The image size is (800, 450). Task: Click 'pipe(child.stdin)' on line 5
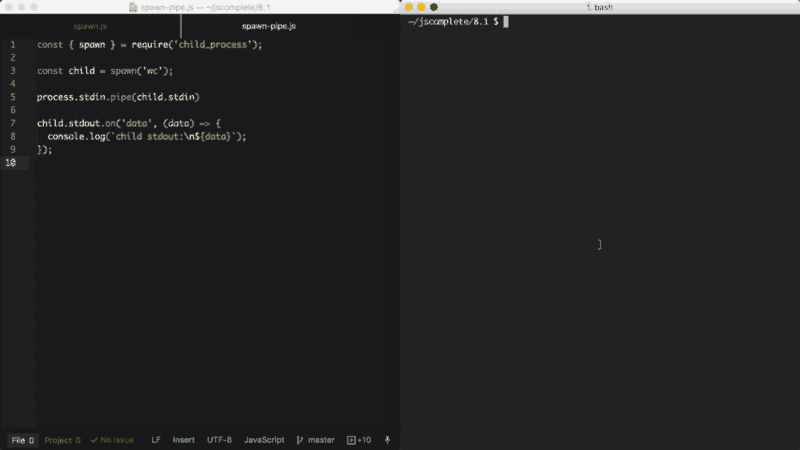(x=155, y=97)
